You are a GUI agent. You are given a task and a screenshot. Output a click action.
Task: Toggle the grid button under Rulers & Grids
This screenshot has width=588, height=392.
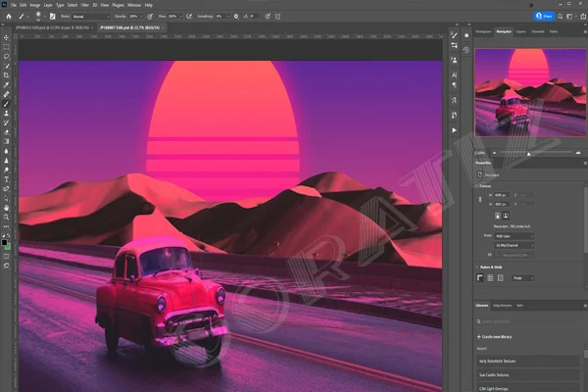tap(490, 278)
